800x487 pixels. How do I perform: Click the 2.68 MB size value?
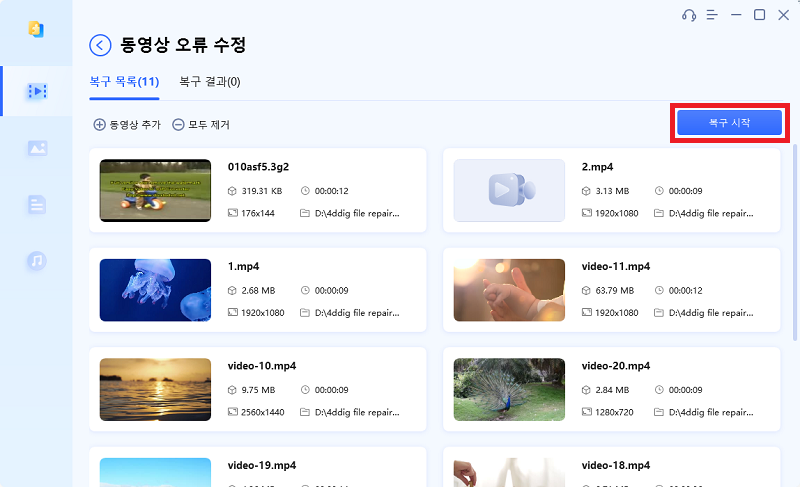(258, 290)
